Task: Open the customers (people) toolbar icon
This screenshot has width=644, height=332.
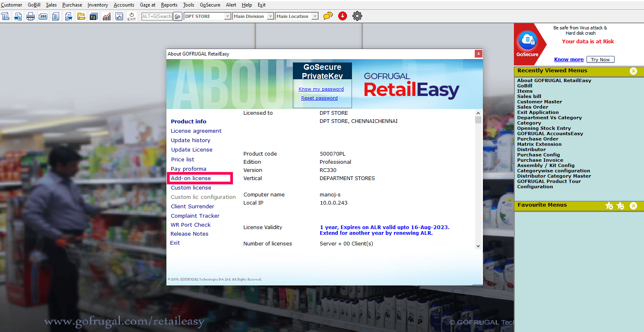Action: [94, 16]
